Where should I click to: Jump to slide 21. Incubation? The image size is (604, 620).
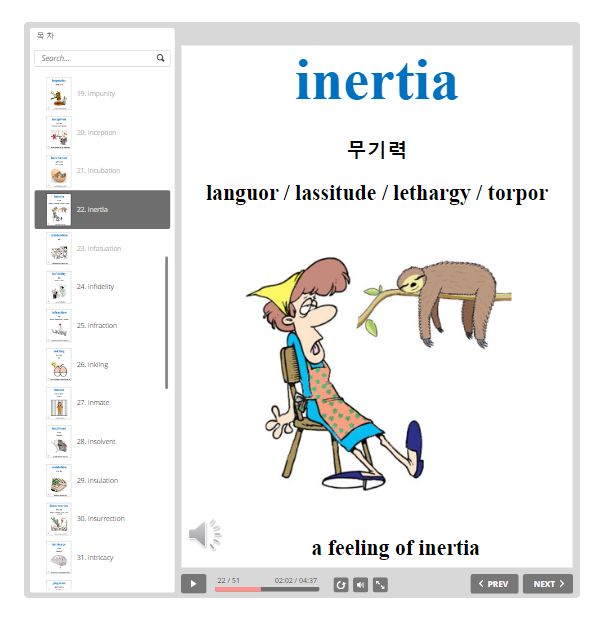(x=97, y=171)
